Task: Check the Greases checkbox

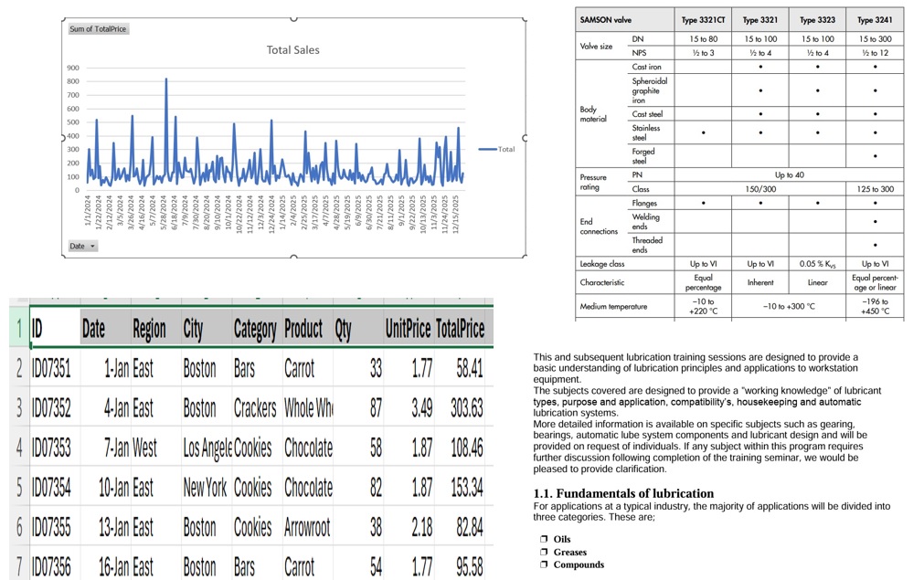Action: (x=543, y=552)
